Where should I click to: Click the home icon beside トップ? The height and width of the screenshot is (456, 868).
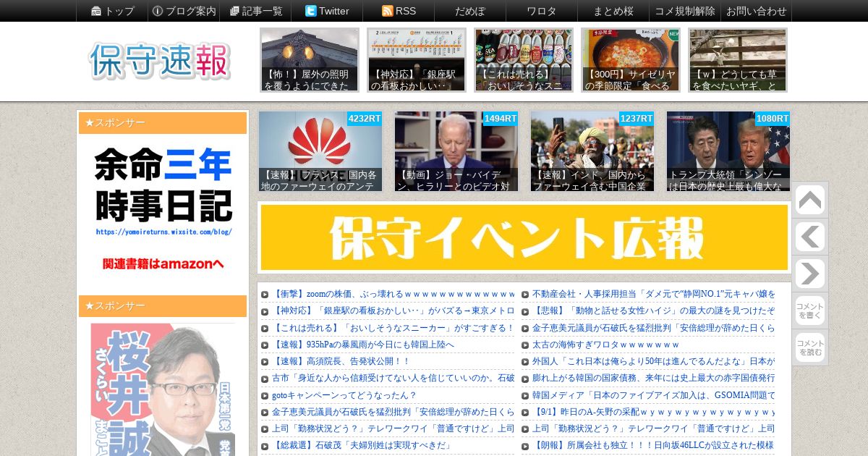[x=96, y=11]
